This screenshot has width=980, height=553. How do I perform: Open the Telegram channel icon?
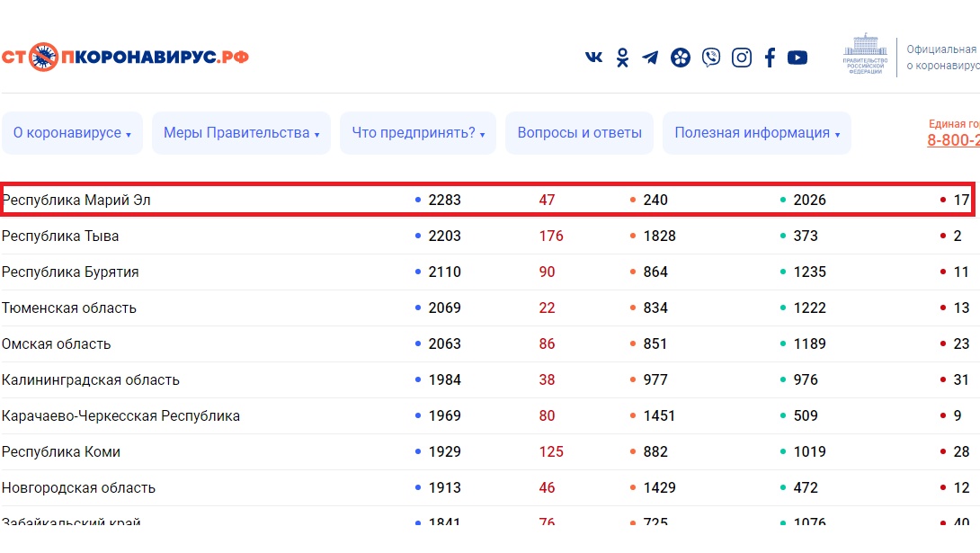click(x=650, y=58)
